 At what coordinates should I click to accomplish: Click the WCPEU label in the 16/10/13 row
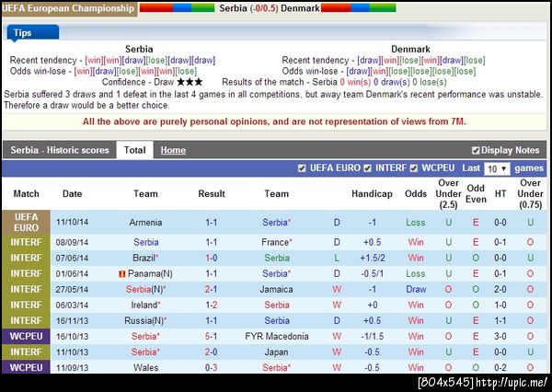(x=26, y=337)
